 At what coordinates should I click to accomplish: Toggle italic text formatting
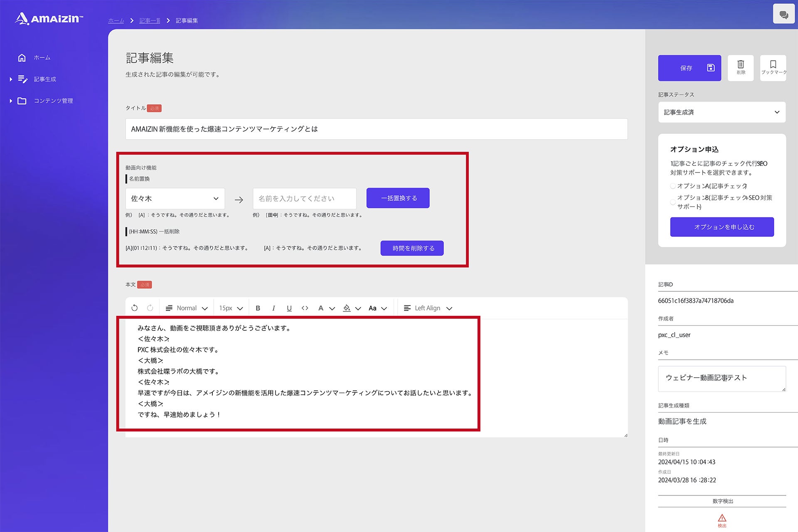pos(273,308)
